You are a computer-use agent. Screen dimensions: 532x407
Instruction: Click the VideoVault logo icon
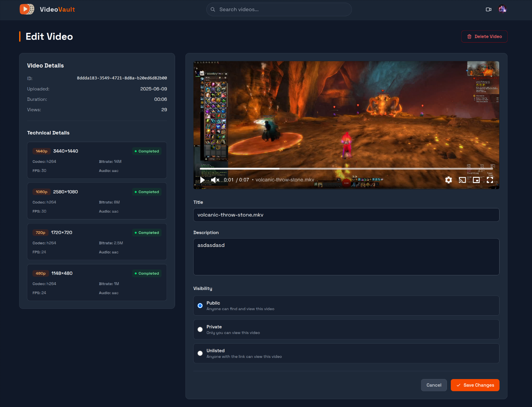(x=27, y=9)
